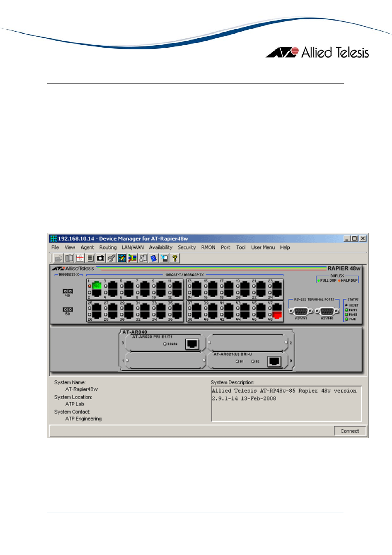Click the colorful paint grid toolbar icon
The image size is (392, 555).
click(122, 258)
